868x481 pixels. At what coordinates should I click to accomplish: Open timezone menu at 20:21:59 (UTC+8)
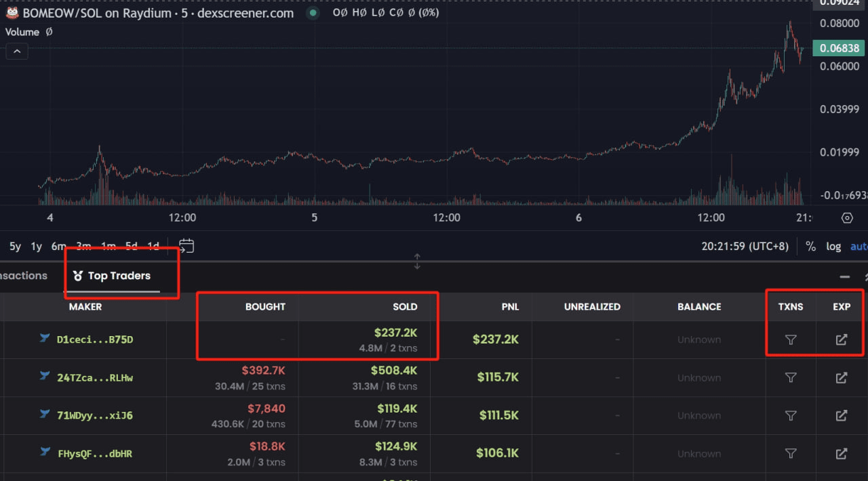(745, 247)
